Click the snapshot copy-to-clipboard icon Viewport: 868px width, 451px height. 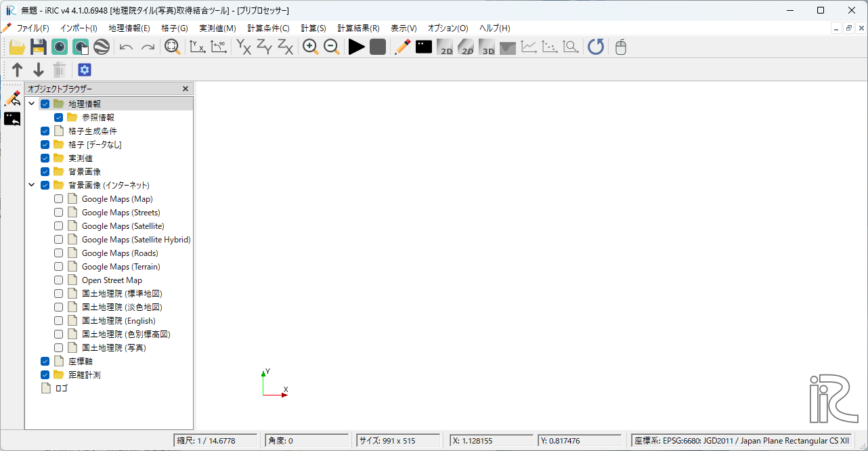[81, 47]
